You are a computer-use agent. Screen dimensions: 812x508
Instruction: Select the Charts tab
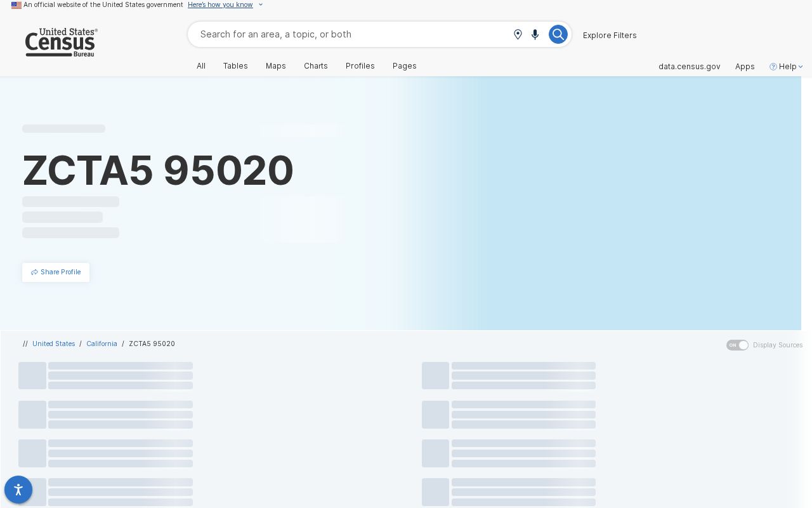point(316,66)
